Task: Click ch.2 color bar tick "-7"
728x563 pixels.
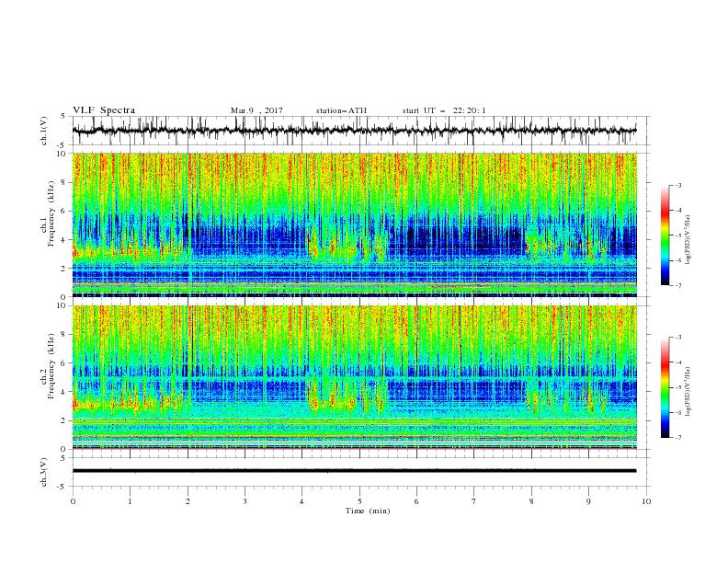Action: coord(677,438)
